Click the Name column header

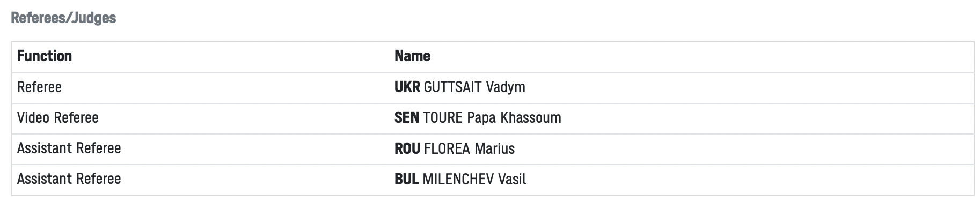[x=412, y=56]
